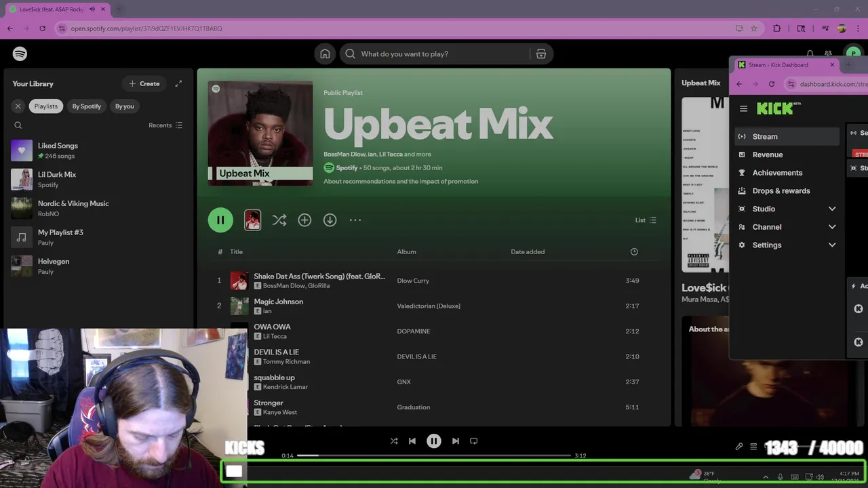Clear the library filter with X

click(18, 106)
